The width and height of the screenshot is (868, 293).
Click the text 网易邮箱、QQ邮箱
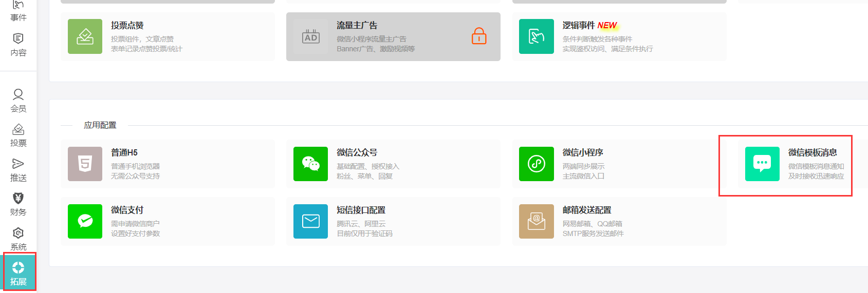tap(593, 224)
